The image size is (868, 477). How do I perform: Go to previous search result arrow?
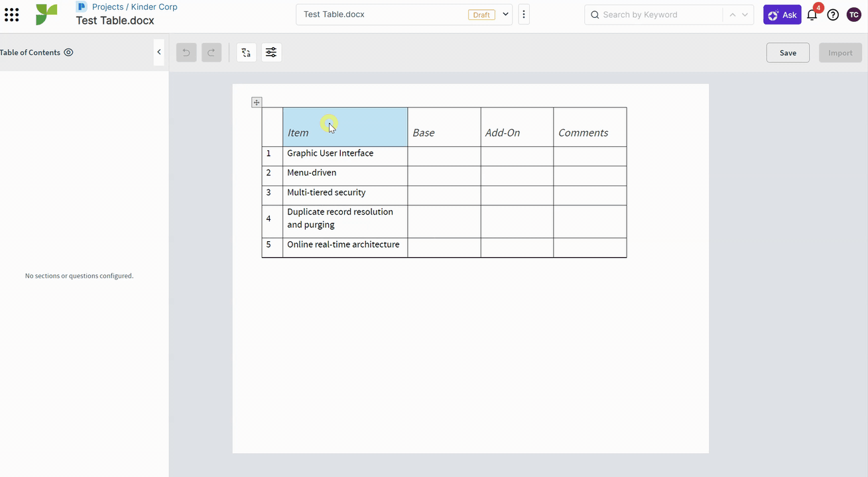732,15
